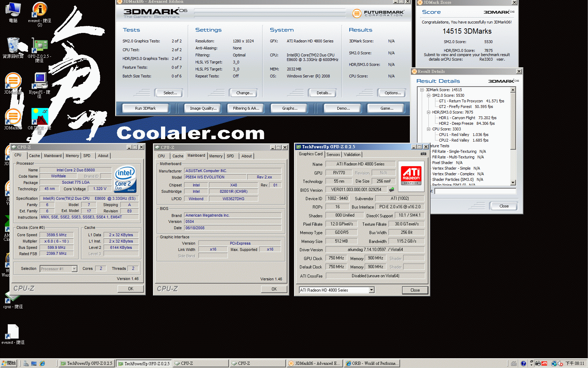This screenshot has height=368, width=588.
Task: Select CPU2 - Red Valley tree row
Action: click(x=463, y=140)
